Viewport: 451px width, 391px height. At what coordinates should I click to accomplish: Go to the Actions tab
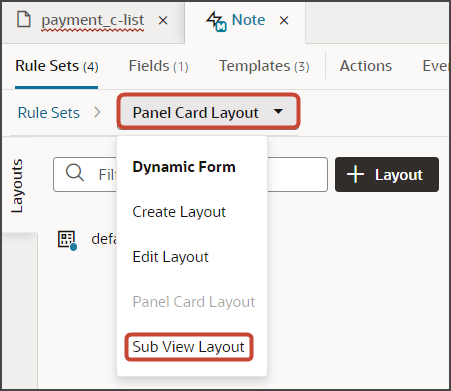[366, 66]
